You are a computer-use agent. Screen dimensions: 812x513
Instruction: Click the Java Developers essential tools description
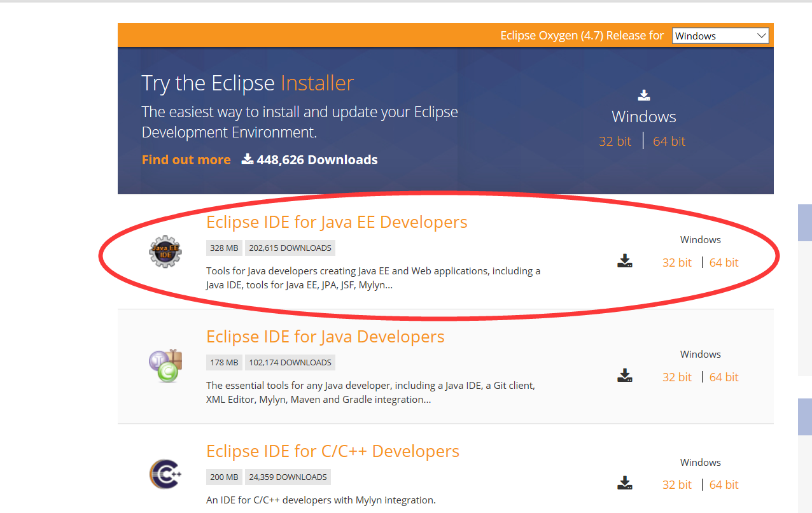point(371,393)
